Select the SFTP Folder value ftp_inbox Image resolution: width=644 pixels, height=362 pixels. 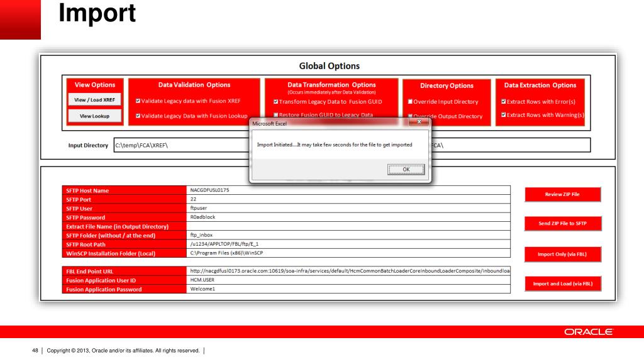[x=348, y=235]
